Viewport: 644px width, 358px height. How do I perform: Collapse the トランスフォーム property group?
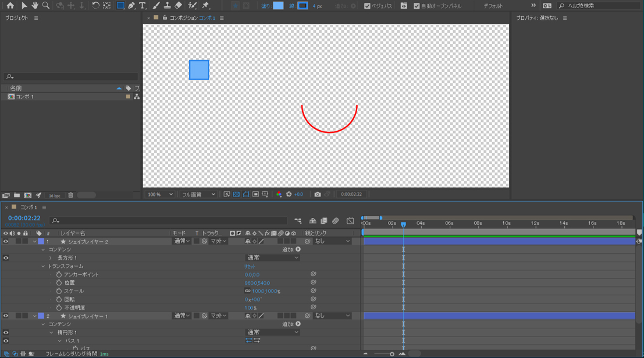point(43,266)
